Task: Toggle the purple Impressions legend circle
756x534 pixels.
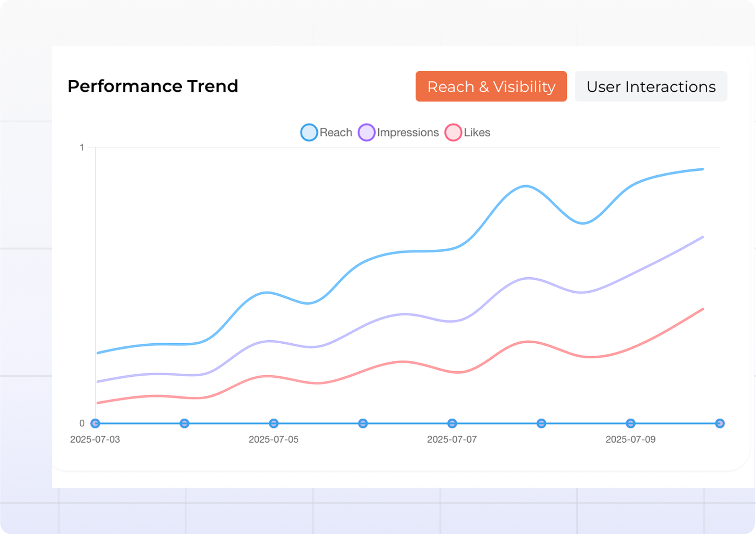Action: tap(366, 132)
